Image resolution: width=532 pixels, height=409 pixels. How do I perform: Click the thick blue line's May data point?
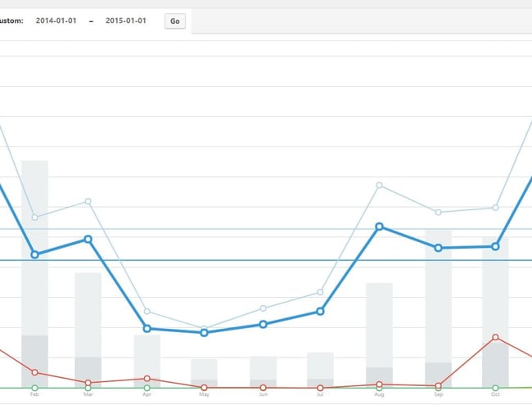[x=205, y=332]
